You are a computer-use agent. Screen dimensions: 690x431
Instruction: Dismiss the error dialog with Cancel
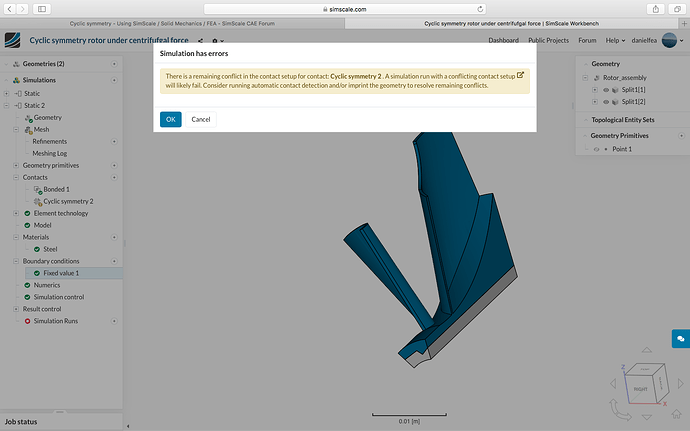201,119
